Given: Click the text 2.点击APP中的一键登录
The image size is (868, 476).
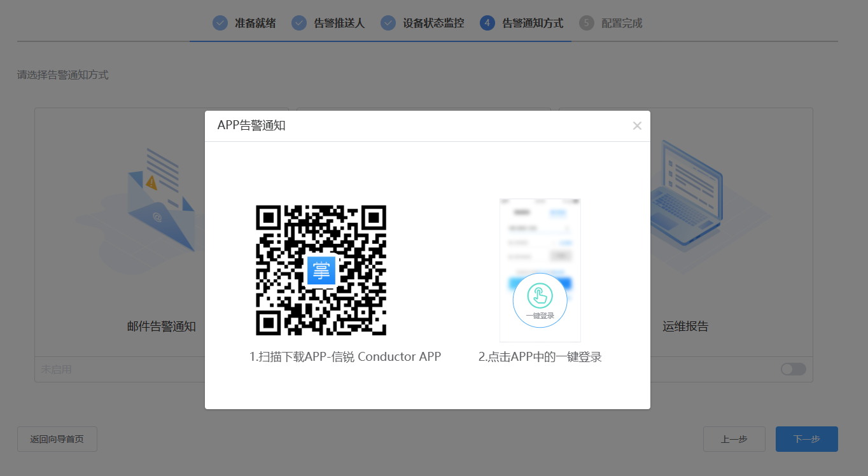Looking at the screenshot, I should (x=540, y=357).
